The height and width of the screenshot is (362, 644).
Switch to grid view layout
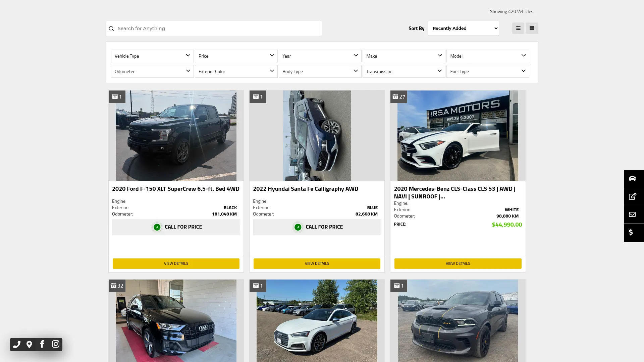[x=532, y=28]
